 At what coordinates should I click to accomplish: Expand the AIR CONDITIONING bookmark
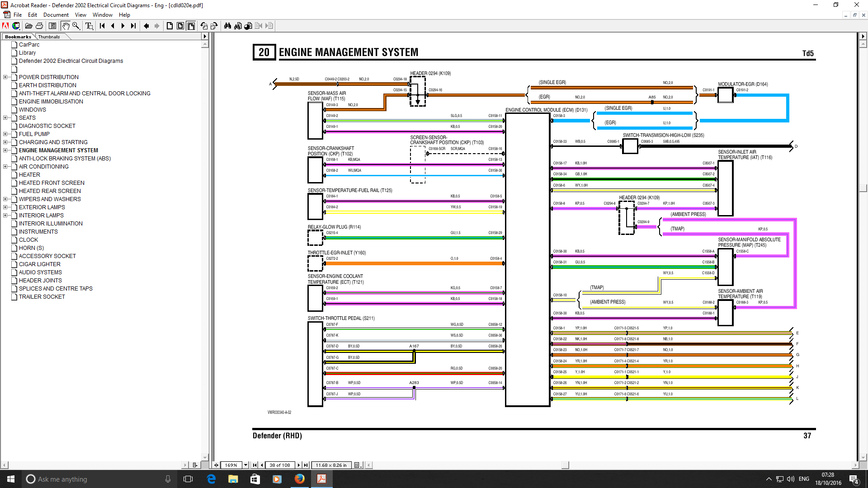tap(5, 167)
